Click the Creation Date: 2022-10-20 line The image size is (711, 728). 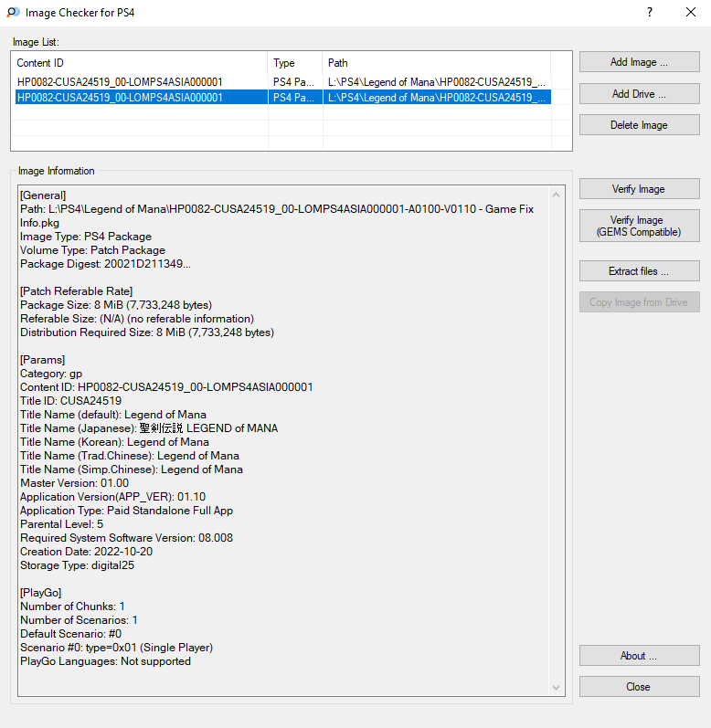87,552
